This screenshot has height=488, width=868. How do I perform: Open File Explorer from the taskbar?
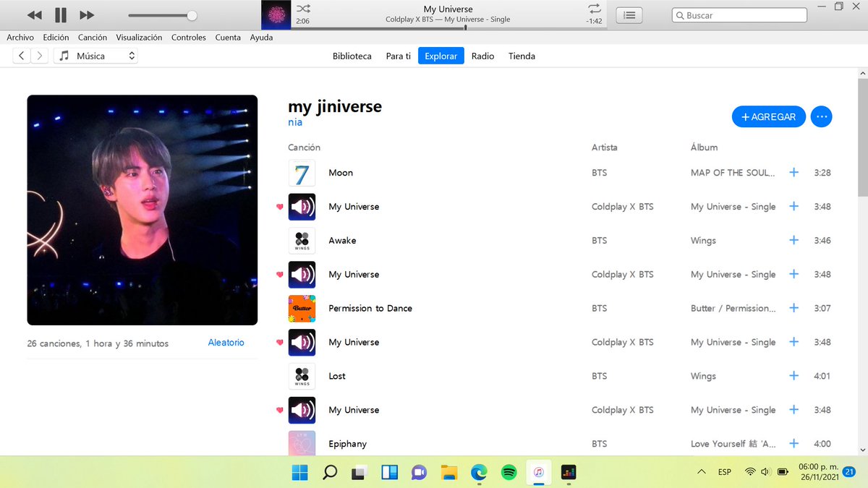449,472
